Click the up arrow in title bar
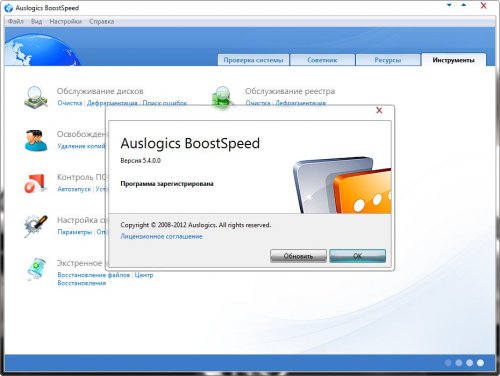 coord(464,5)
